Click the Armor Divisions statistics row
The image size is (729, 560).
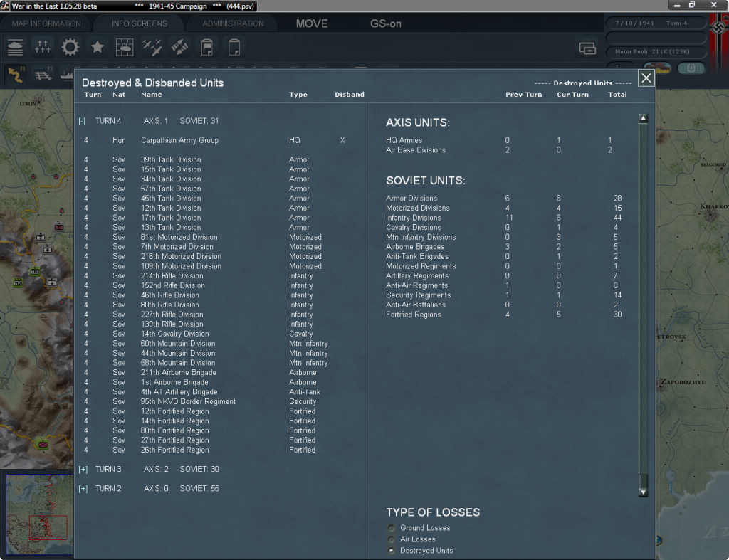coord(505,199)
